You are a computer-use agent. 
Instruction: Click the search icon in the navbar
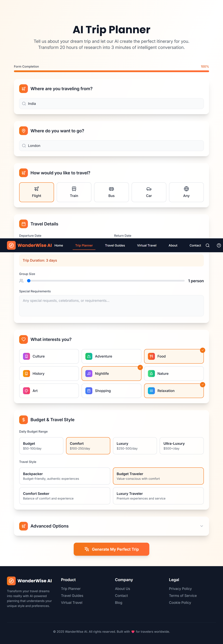[207, 245]
